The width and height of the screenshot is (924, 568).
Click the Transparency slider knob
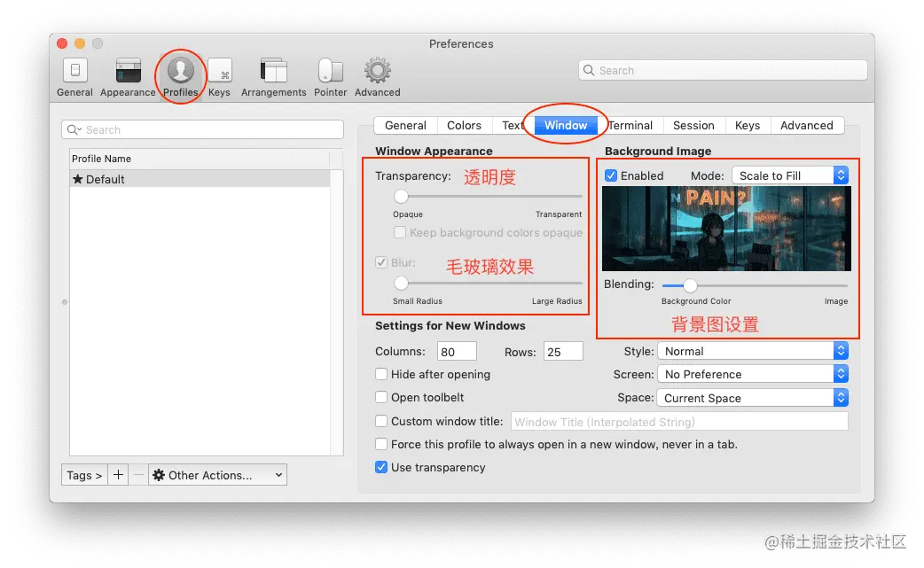tap(402, 196)
